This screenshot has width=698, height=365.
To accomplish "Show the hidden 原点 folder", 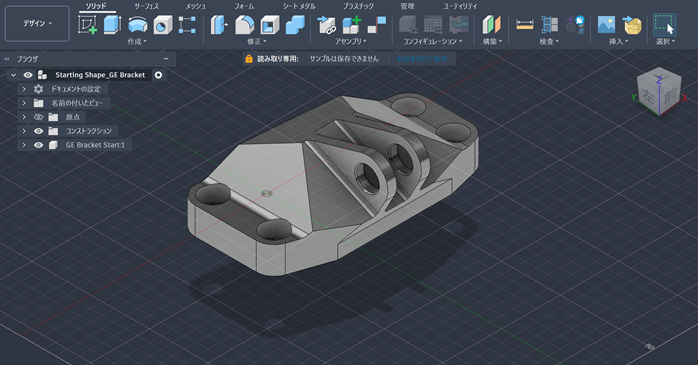I will tap(38, 117).
